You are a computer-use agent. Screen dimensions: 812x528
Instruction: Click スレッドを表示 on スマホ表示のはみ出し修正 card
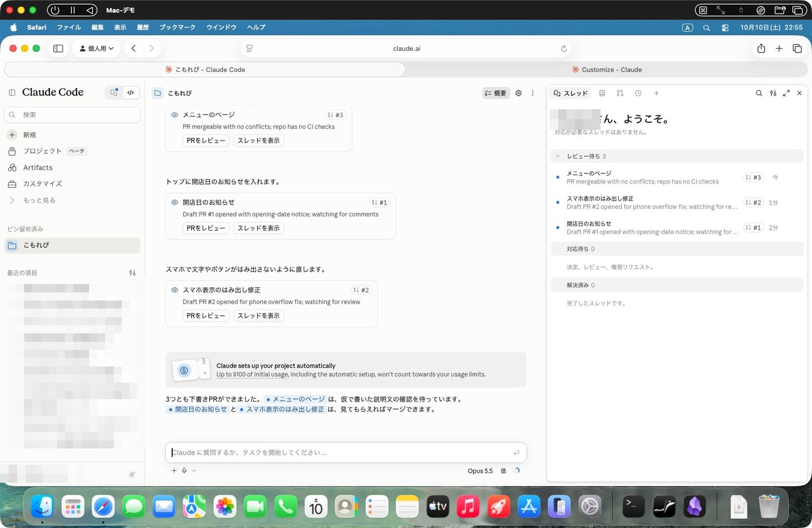tap(258, 316)
